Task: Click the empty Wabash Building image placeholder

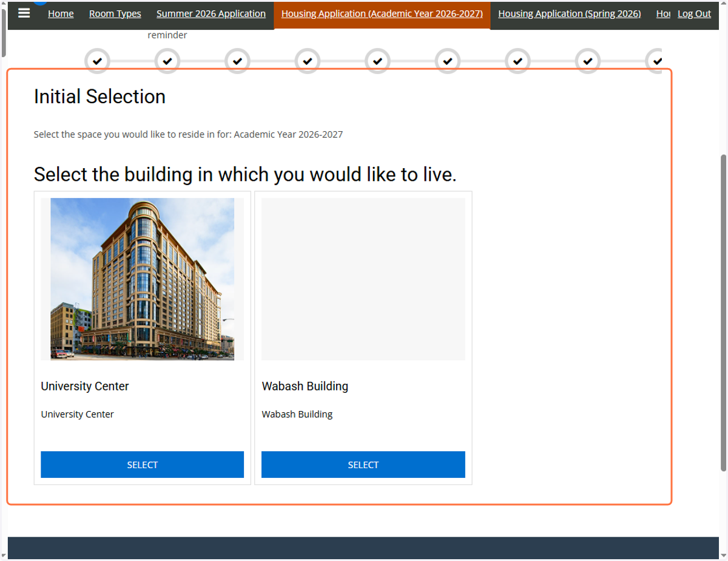Action: pos(363,279)
